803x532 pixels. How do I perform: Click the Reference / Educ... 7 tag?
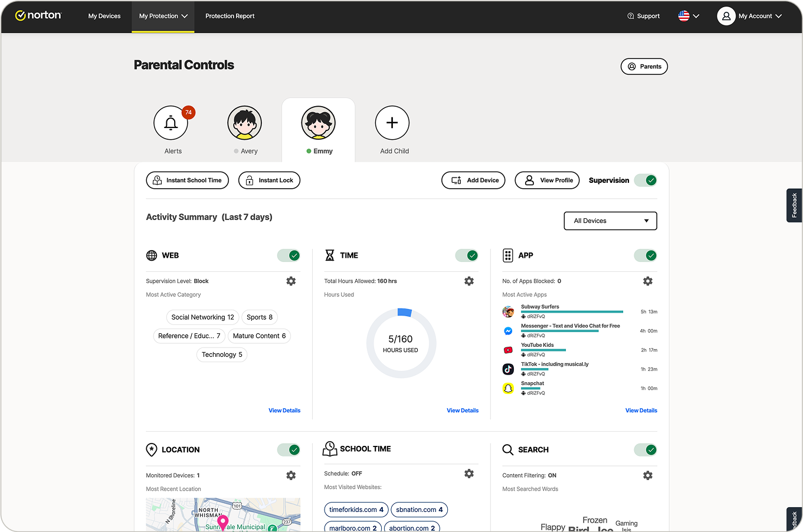point(189,336)
